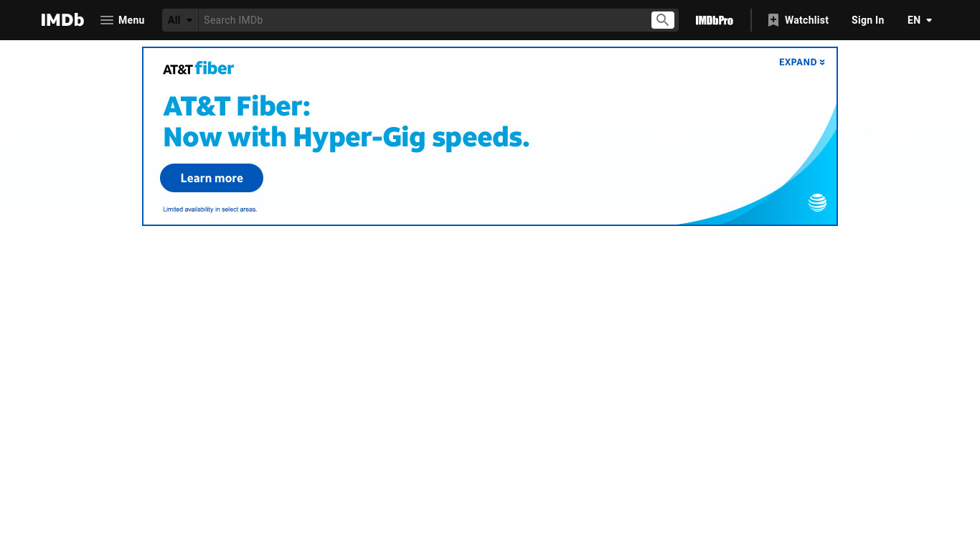Click the Watchlist bookmark plus icon
Image resolution: width=980 pixels, height=551 pixels.
point(773,20)
